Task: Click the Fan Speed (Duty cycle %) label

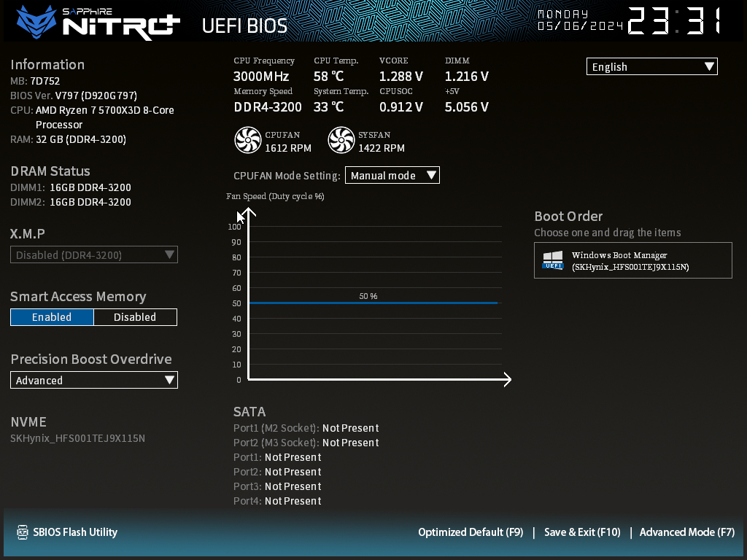Action: pos(275,196)
